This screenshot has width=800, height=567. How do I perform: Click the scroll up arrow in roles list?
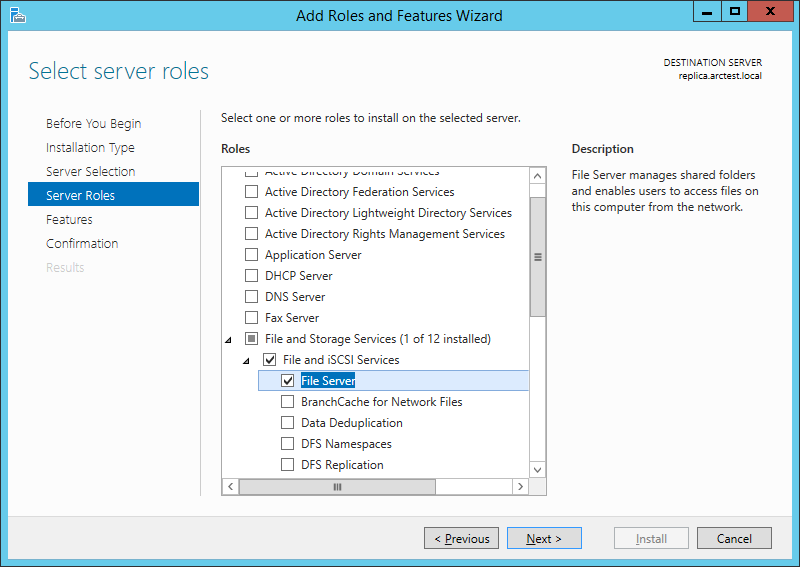(538, 177)
